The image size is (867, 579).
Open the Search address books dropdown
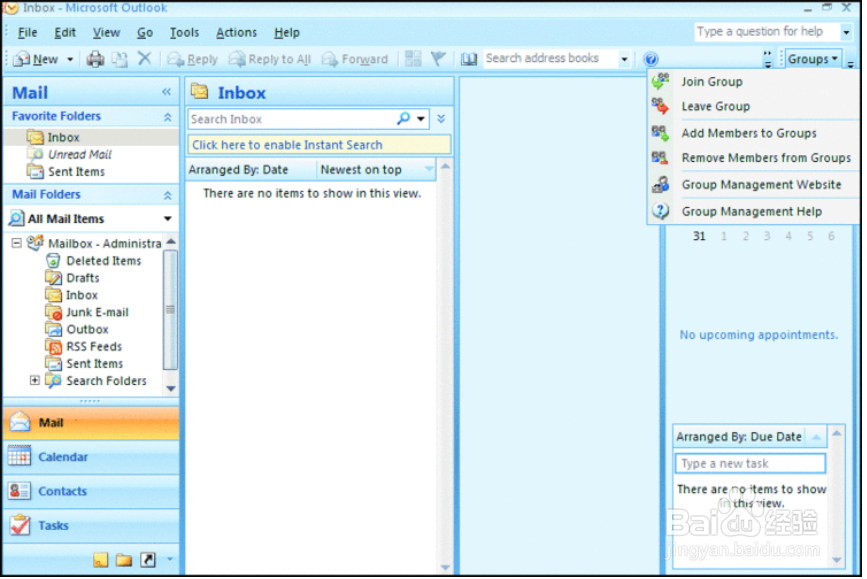pos(624,59)
